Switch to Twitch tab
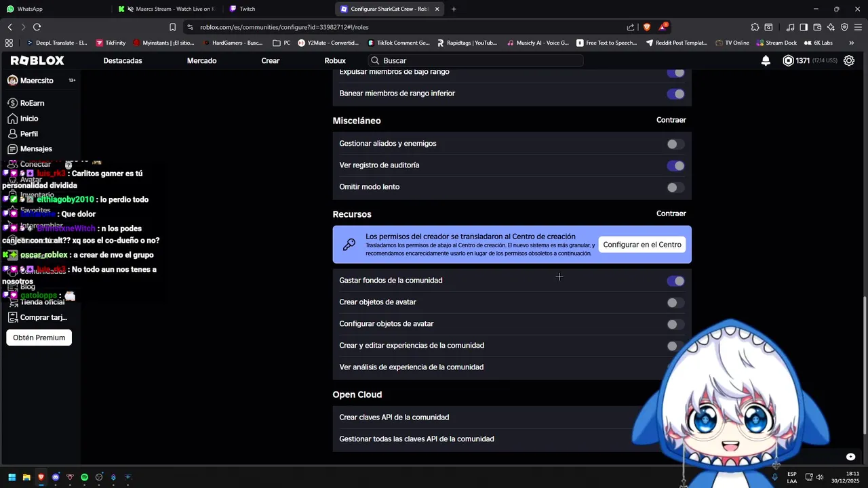 pyautogui.click(x=278, y=9)
